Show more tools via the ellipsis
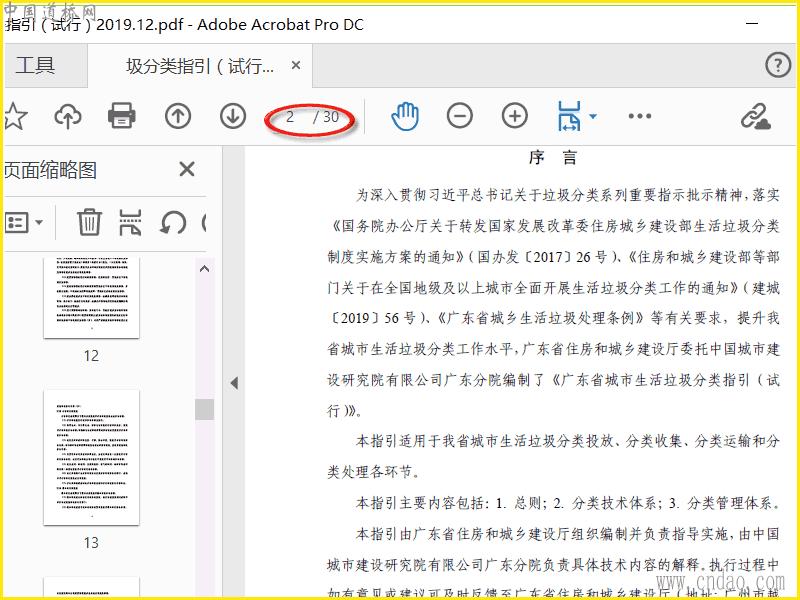This screenshot has height=600, width=800. click(640, 116)
